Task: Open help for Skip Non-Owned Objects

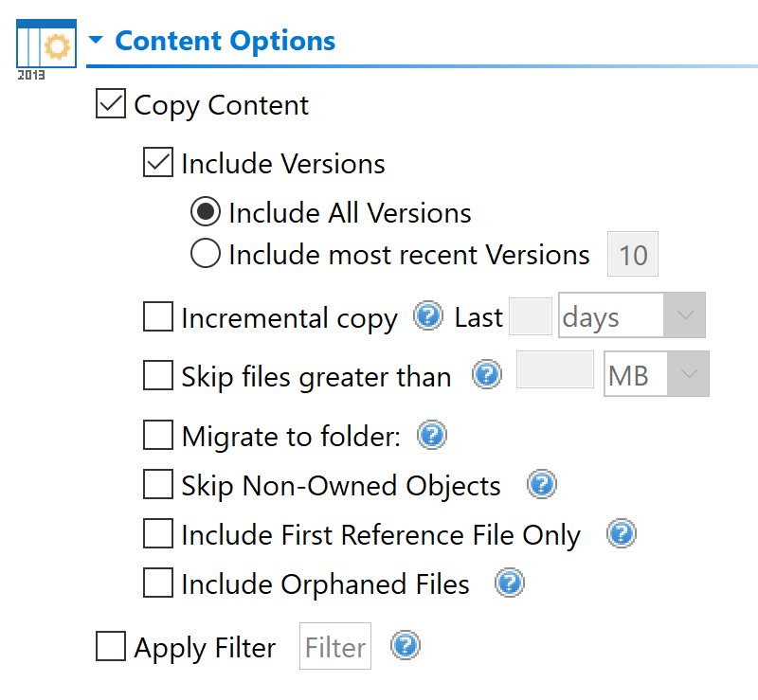Action: click(541, 484)
